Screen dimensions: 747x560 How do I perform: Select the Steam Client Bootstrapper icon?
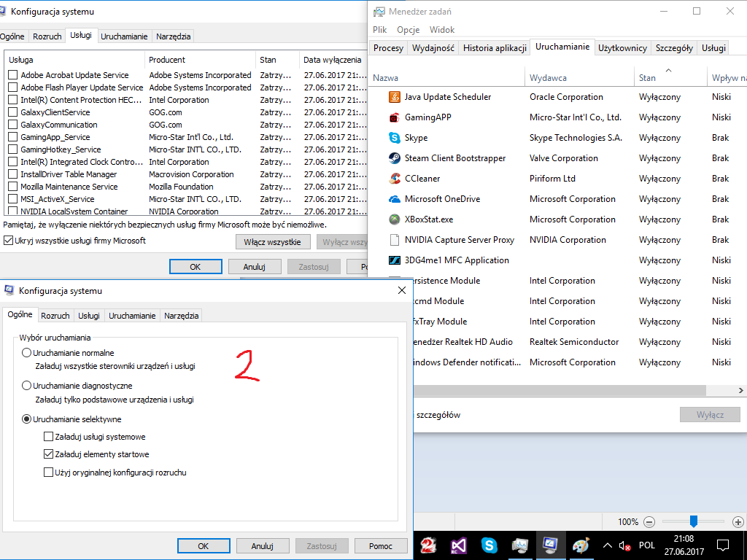pyautogui.click(x=395, y=158)
